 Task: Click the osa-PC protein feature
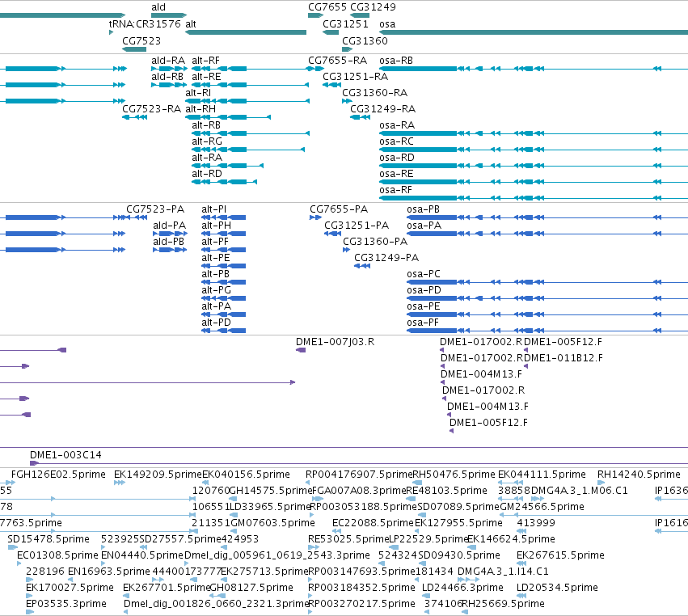(547, 282)
